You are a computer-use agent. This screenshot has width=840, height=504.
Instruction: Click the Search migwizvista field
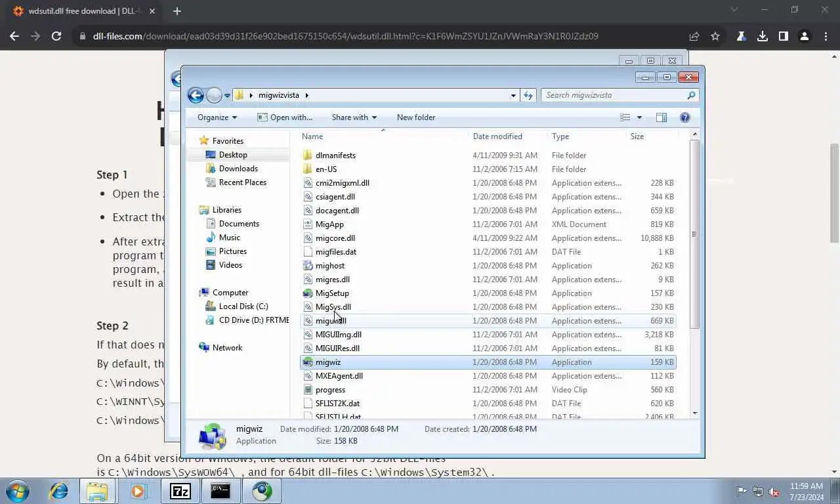(619, 95)
